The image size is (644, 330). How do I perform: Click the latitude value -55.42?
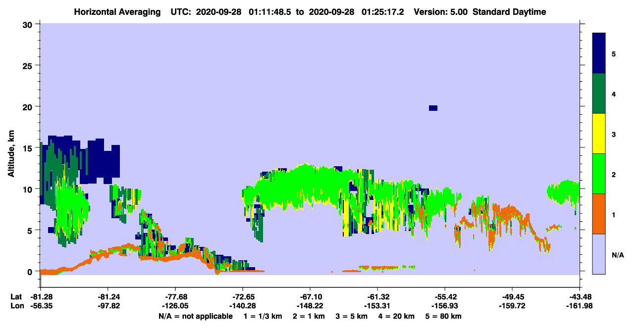point(444,297)
